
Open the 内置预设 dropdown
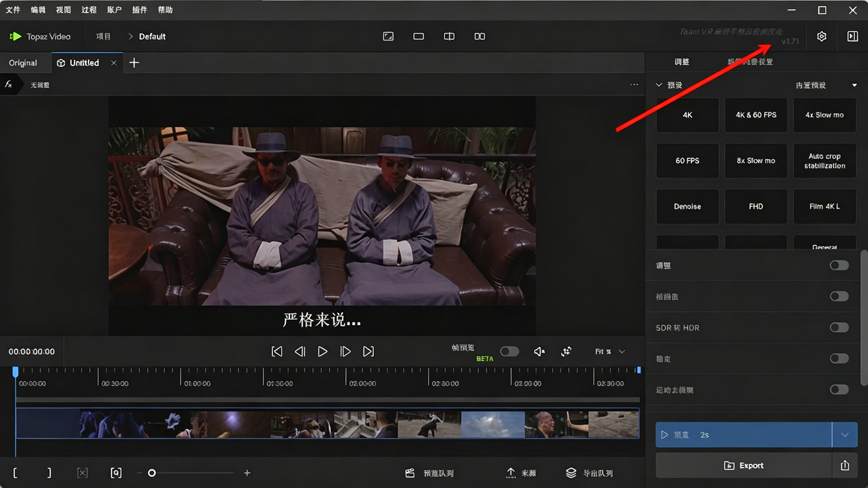pyautogui.click(x=826, y=85)
